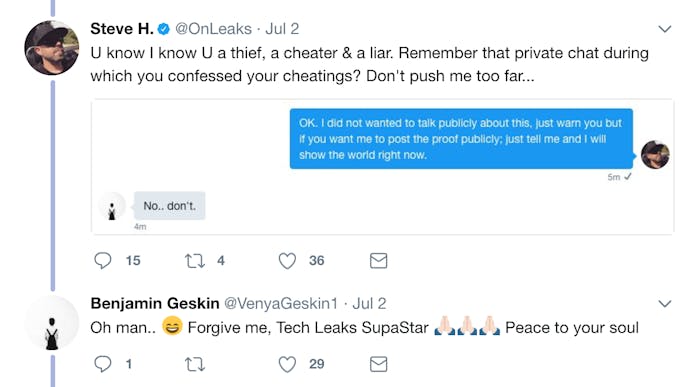The height and width of the screenshot is (387, 700).
Task: Click Steve H.'s verified badge
Action: pyautogui.click(x=164, y=29)
